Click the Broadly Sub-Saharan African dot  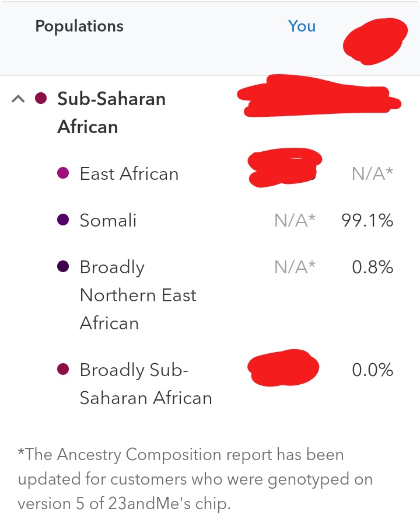(63, 369)
